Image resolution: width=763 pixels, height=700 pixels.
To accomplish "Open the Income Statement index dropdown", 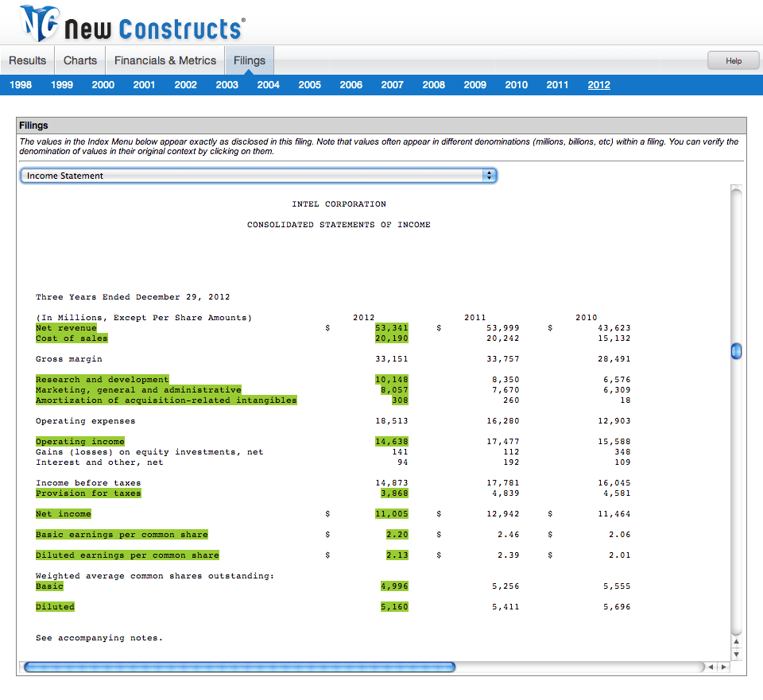I will tap(258, 176).
